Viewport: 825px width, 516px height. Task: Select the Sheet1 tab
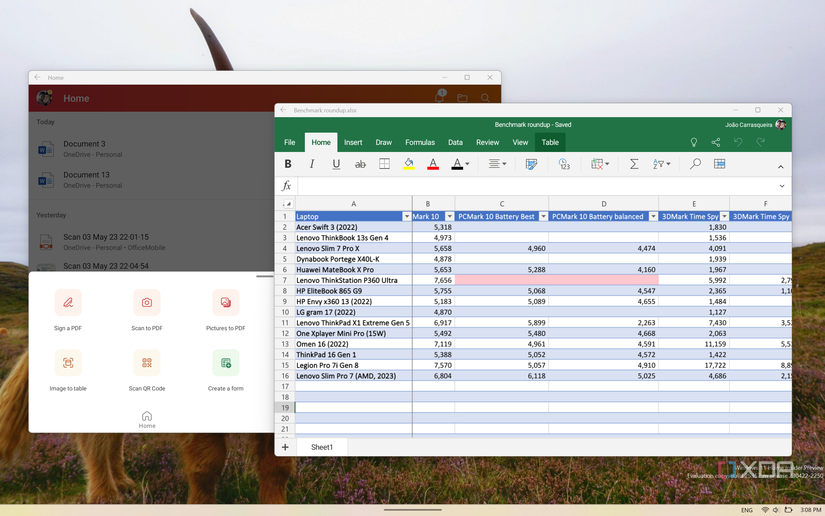tap(321, 447)
